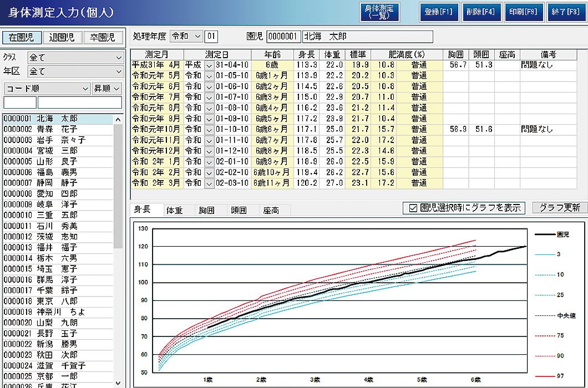Click the 登録[F1] register button

(438, 12)
